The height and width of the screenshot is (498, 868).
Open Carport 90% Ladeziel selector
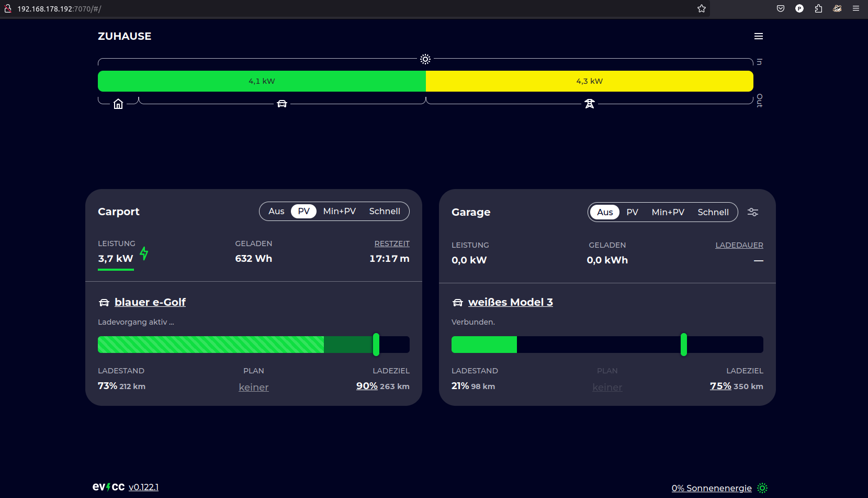367,386
